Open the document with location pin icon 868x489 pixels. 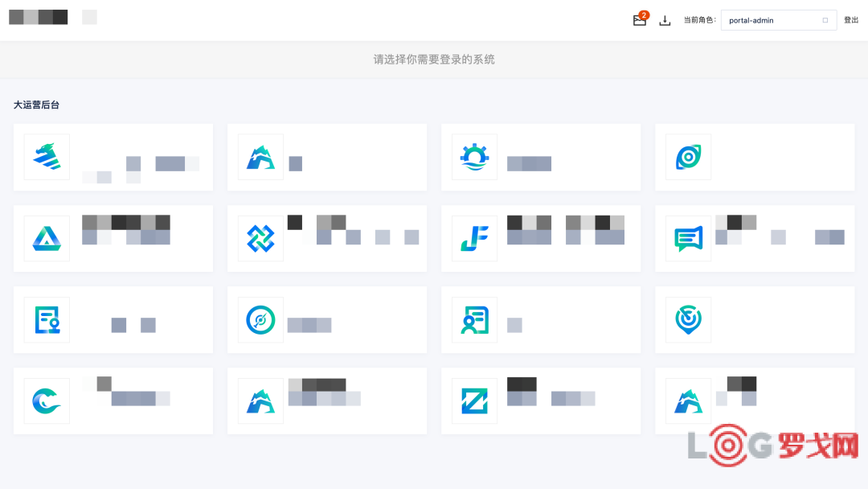[x=47, y=319]
